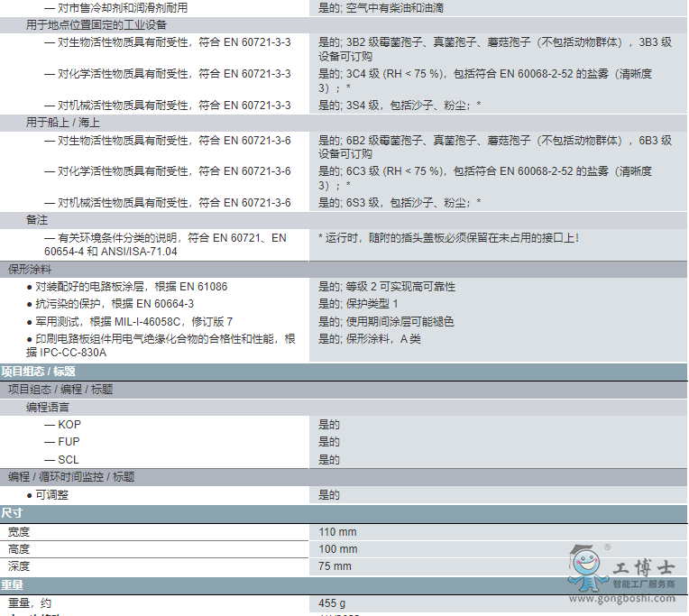The image size is (689, 616).
Task: Click '是的' value beside FUP
Action: pos(329,442)
